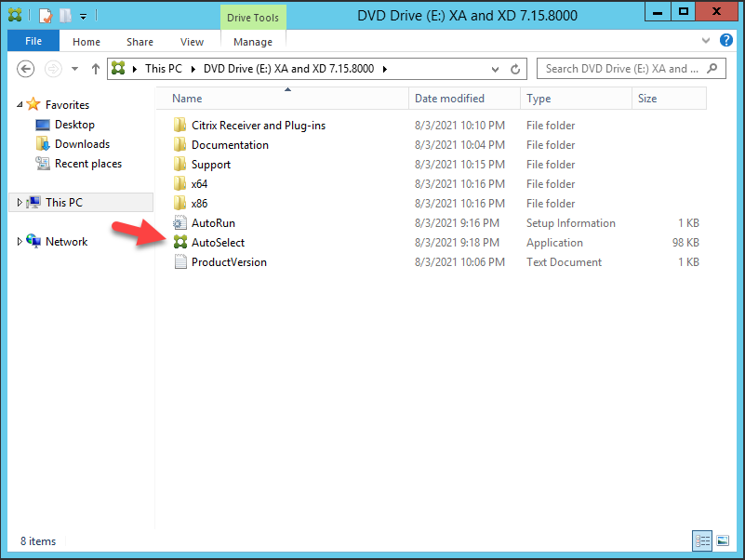Sort by Date modified column

[x=464, y=99]
